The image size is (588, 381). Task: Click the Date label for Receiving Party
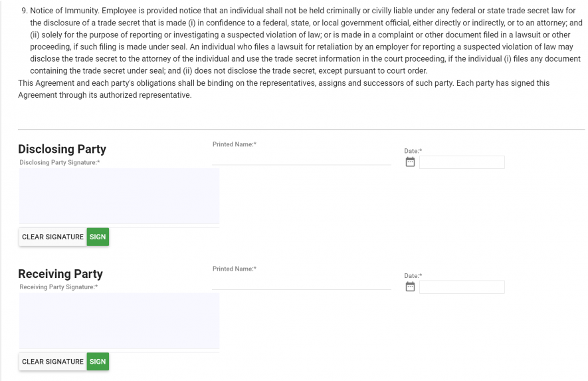413,275
